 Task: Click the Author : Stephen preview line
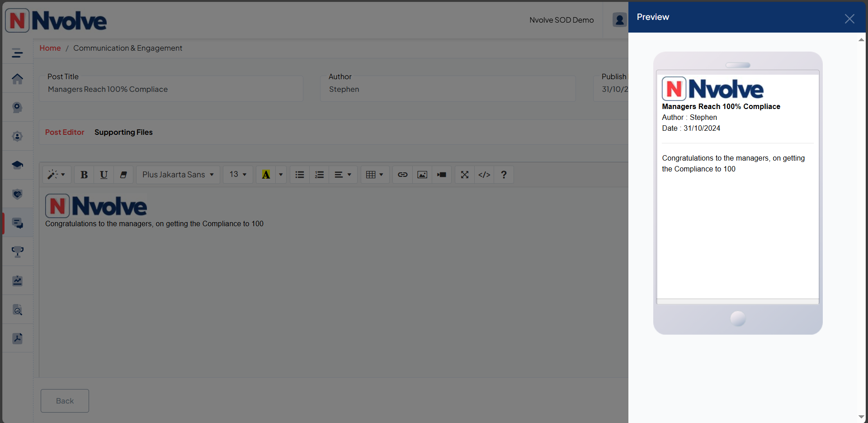[x=689, y=117]
